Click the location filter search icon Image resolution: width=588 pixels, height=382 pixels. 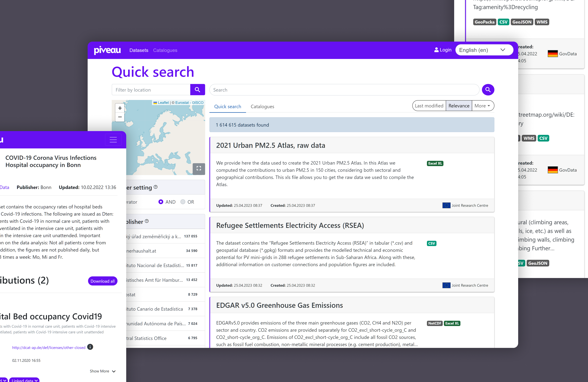point(197,89)
